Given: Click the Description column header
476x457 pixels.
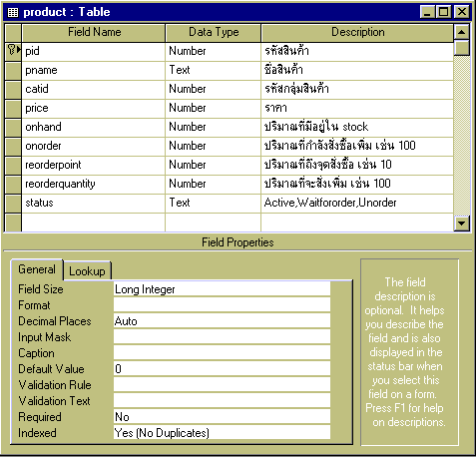Looking at the screenshot, I should 357,33.
